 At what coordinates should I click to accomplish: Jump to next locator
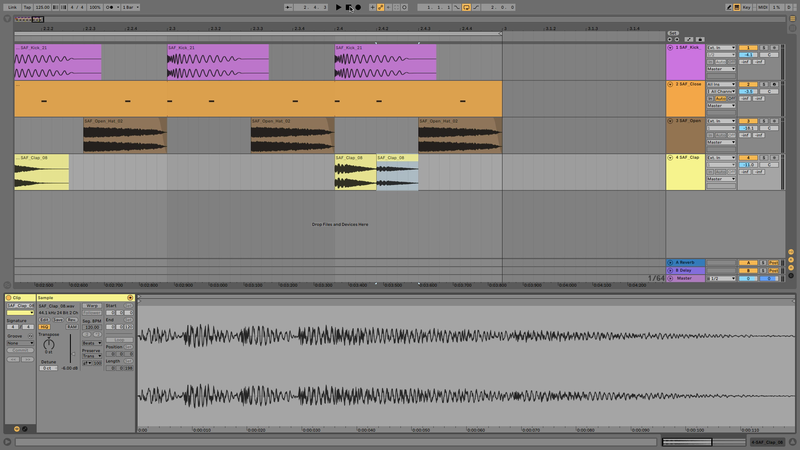coord(677,39)
